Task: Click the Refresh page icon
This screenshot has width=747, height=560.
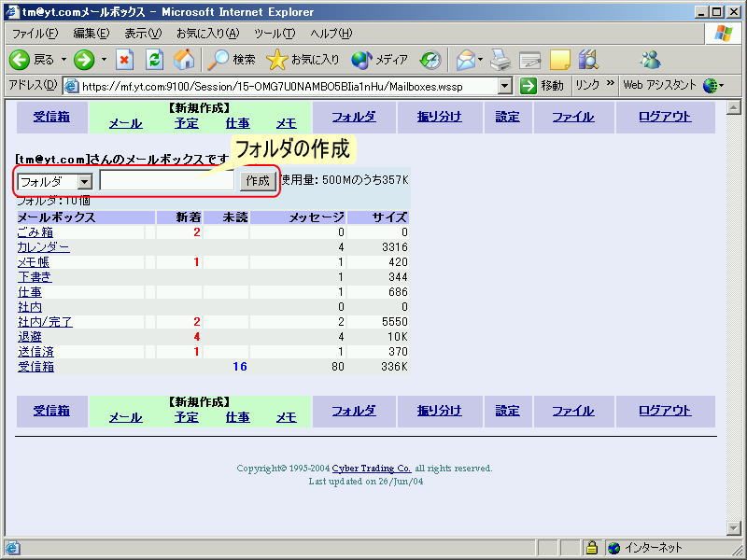Action: click(155, 60)
